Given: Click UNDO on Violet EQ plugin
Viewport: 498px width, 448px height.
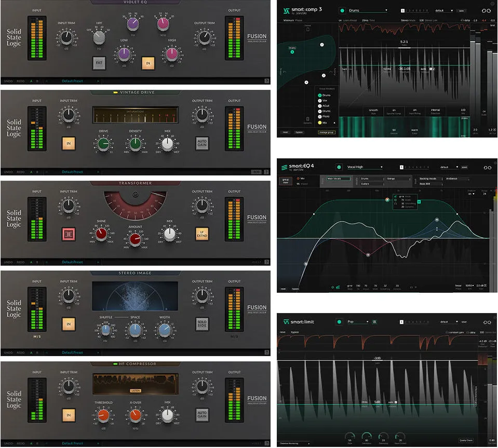Looking at the screenshot, I should [8, 82].
